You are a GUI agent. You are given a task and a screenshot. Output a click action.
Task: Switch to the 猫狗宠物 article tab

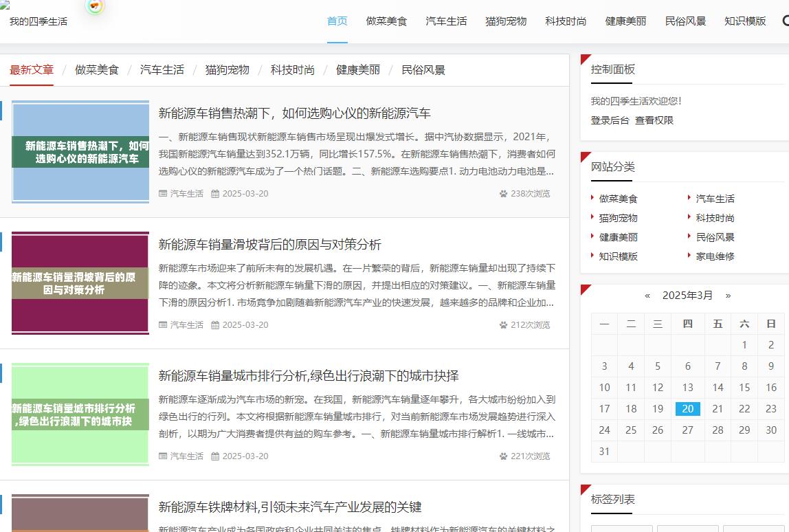(227, 70)
